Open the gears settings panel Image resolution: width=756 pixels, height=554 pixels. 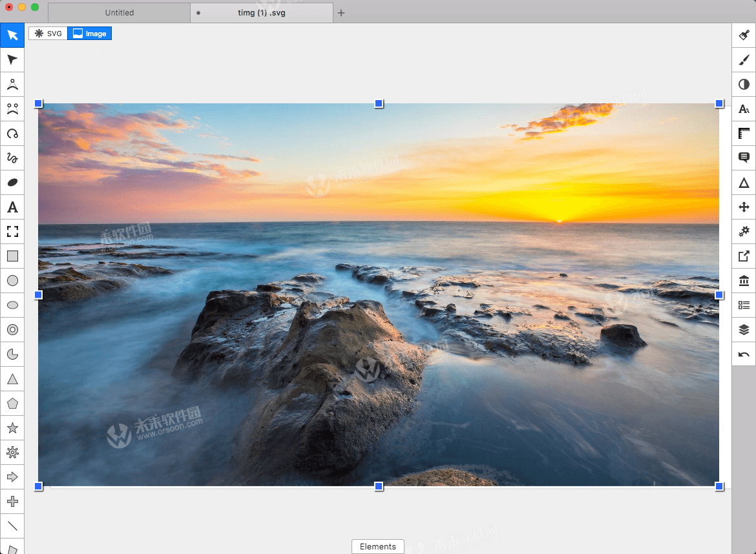(x=744, y=232)
